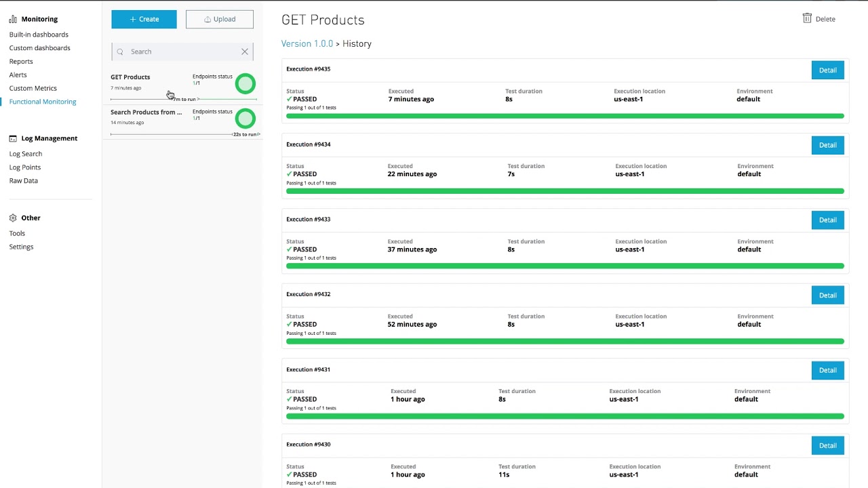Go to Custom dashboards
The height and width of the screenshot is (488, 868).
click(39, 48)
